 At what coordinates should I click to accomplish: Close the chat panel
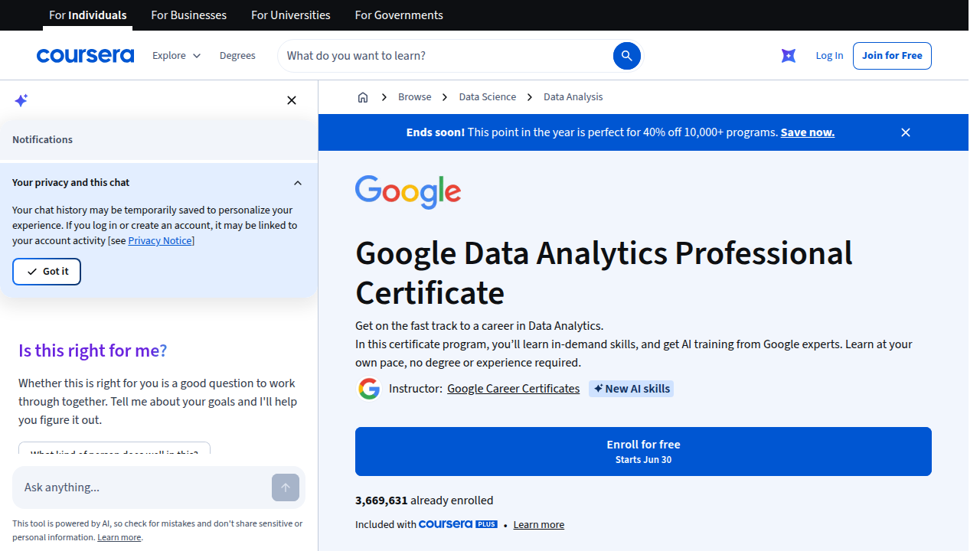292,100
